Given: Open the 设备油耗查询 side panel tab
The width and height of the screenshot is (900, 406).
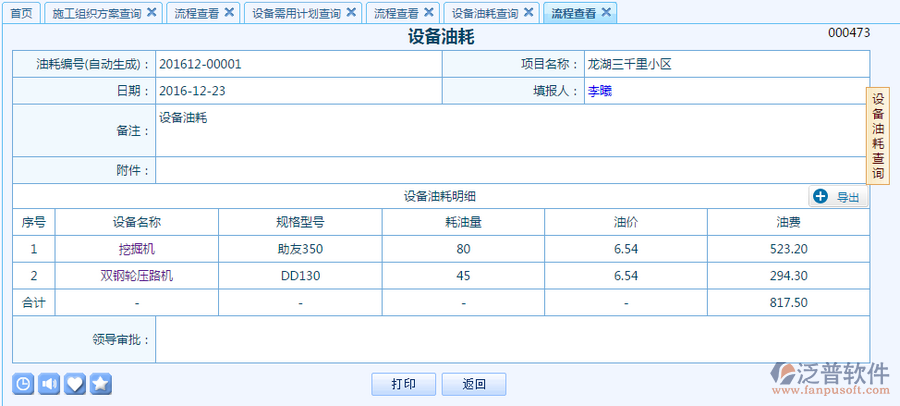Looking at the screenshot, I should 878,136.
